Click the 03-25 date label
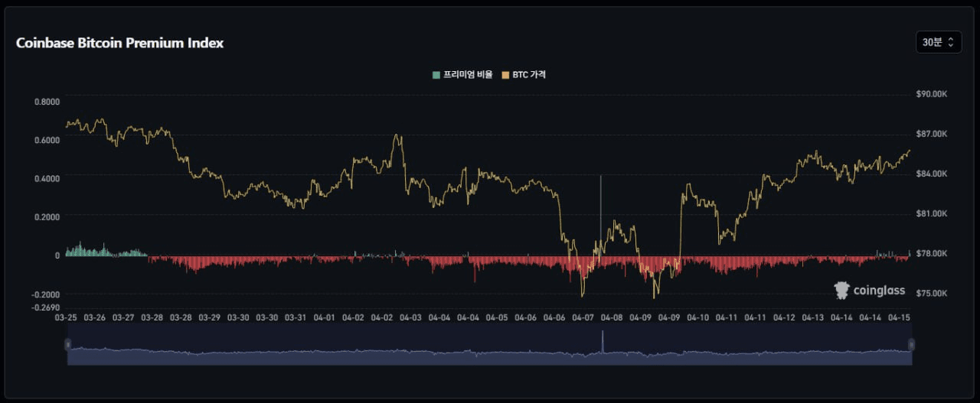The height and width of the screenshot is (403, 980). pos(66,317)
